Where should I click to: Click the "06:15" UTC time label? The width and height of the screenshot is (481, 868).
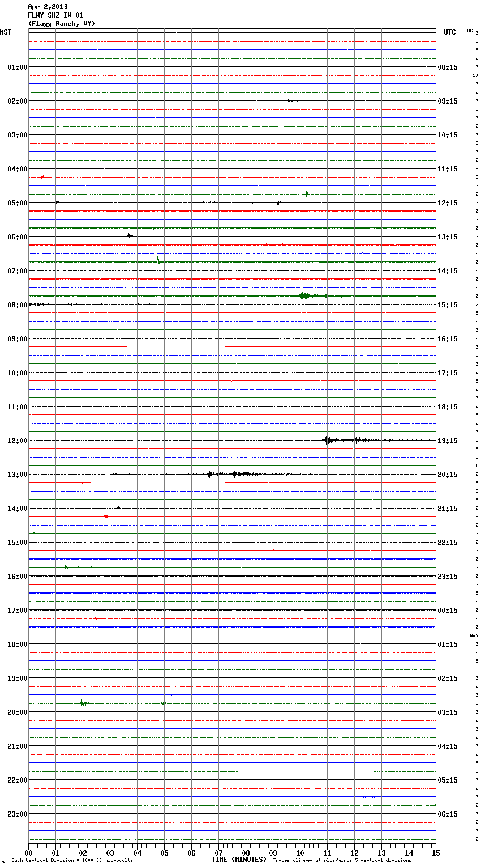[x=448, y=814]
